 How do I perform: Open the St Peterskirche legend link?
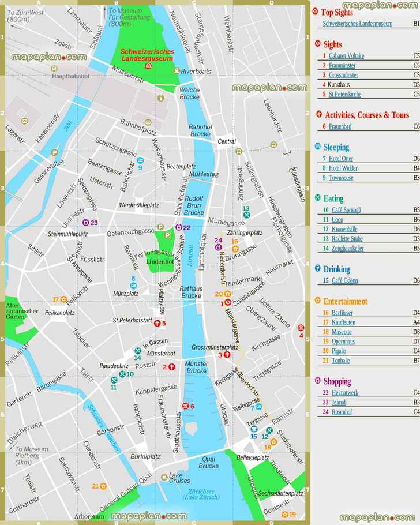click(x=345, y=95)
